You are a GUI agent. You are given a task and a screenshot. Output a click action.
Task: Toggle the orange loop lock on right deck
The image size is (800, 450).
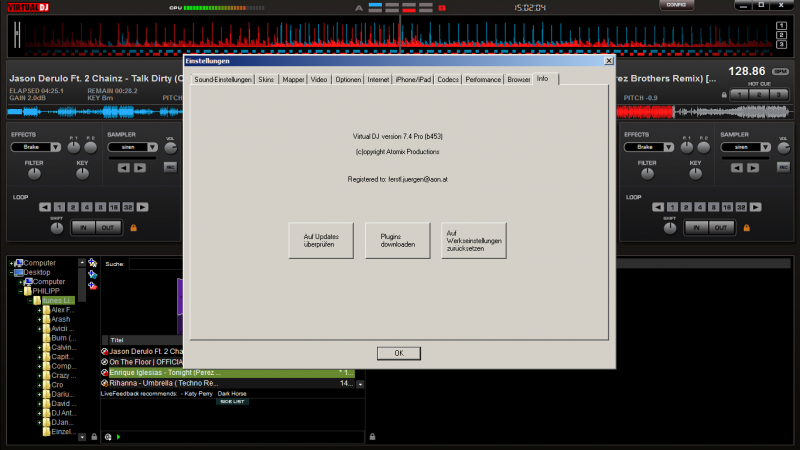(x=746, y=228)
